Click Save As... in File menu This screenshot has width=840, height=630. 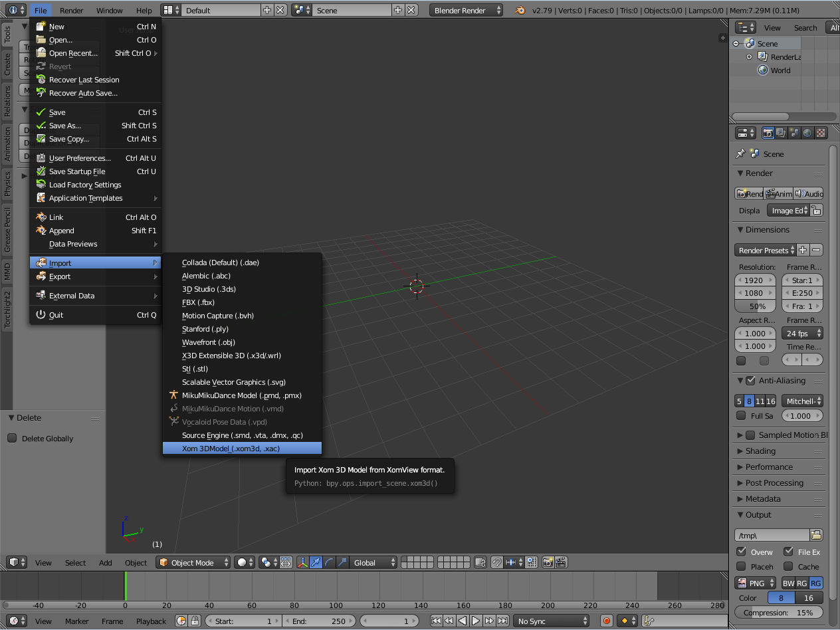click(x=96, y=126)
